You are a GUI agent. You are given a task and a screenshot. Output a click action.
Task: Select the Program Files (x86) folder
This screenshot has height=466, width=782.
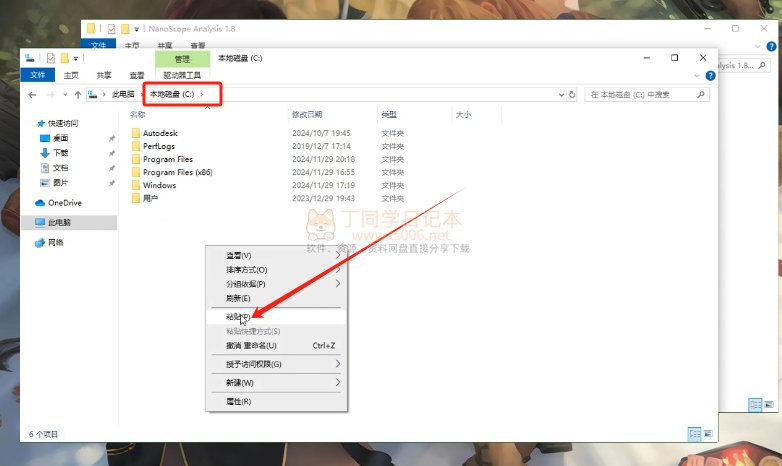[178, 172]
